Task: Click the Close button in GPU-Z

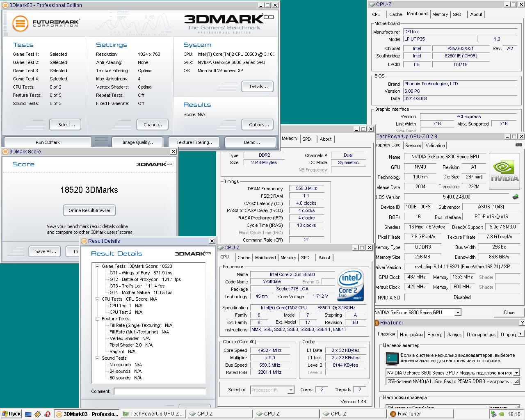Action: click(509, 313)
